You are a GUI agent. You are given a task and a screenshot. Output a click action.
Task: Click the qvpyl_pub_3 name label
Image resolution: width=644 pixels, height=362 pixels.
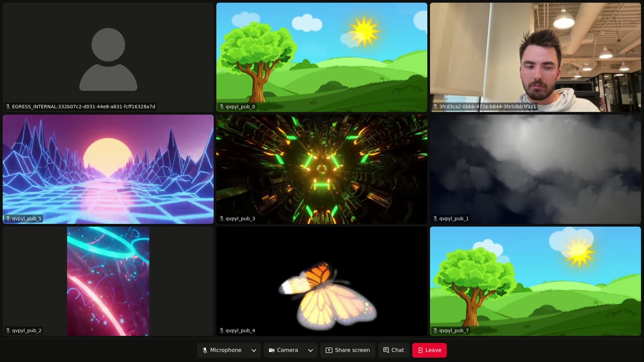[x=240, y=219]
